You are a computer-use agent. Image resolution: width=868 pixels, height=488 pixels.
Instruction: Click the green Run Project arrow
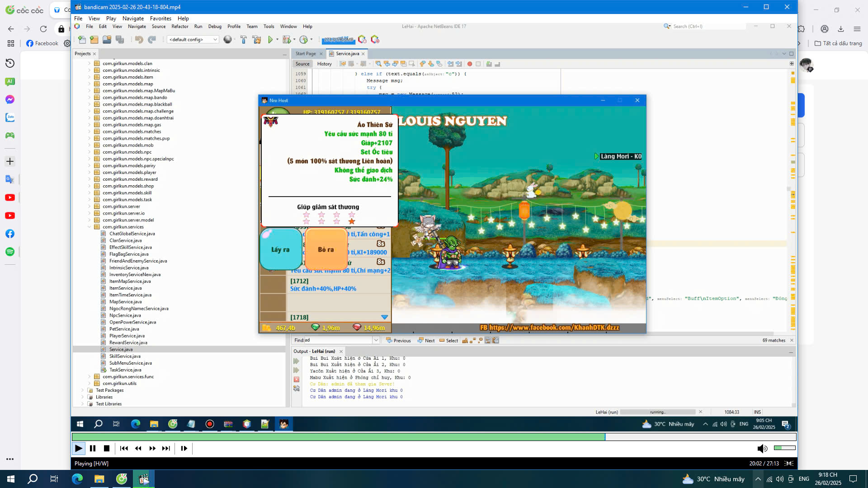(x=270, y=40)
